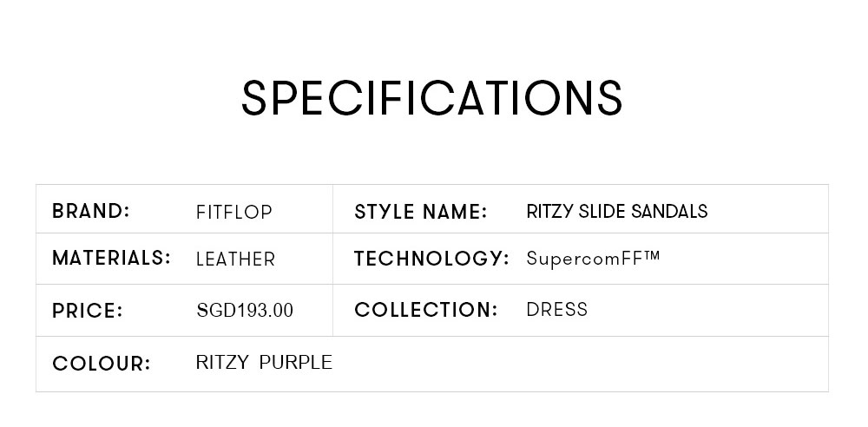868x427 pixels.
Task: Click the DRESS collection value
Action: tap(557, 309)
